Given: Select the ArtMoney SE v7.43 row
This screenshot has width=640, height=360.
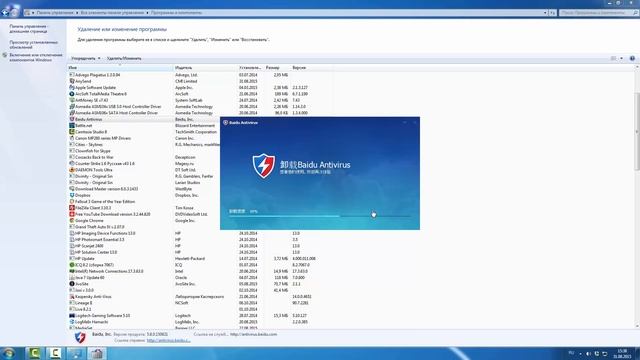Looking at the screenshot, I should pyautogui.click(x=200, y=100).
